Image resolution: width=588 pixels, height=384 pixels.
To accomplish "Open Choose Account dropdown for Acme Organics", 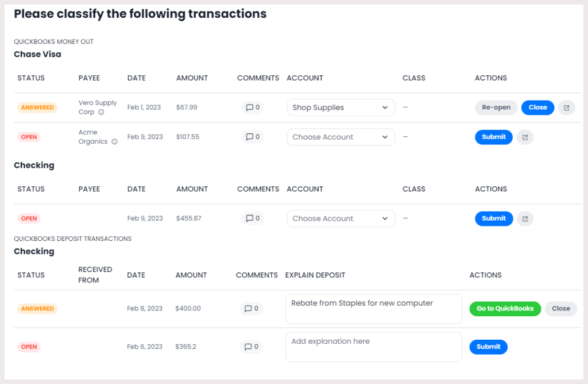I will click(341, 137).
